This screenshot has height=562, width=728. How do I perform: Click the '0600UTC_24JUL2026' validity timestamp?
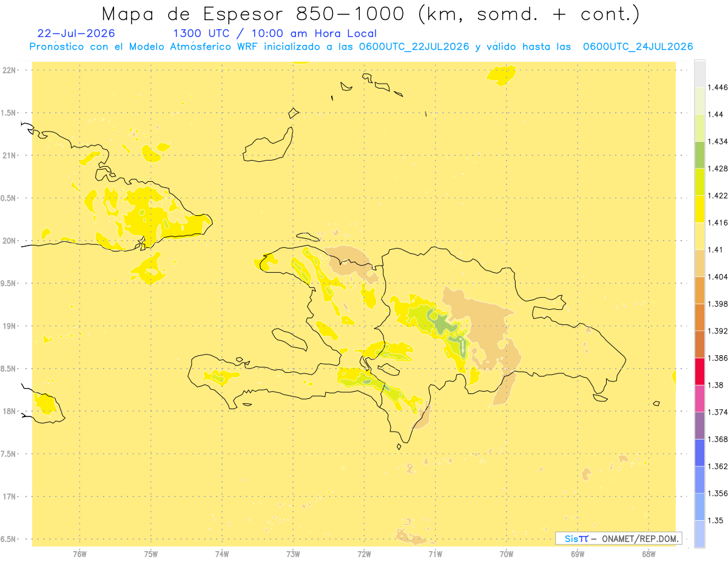[x=638, y=47]
